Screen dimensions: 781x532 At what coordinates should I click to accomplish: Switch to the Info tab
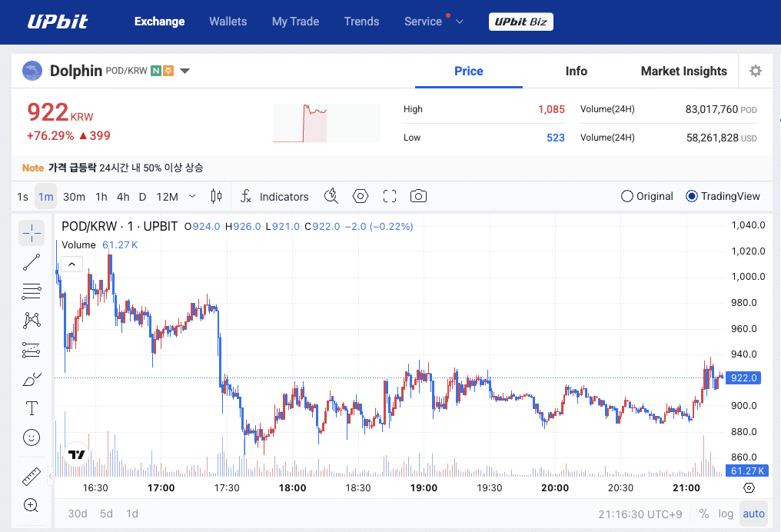[577, 71]
